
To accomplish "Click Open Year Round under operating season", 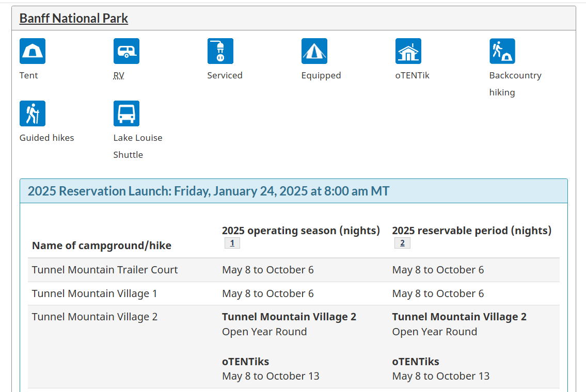I will click(264, 332).
